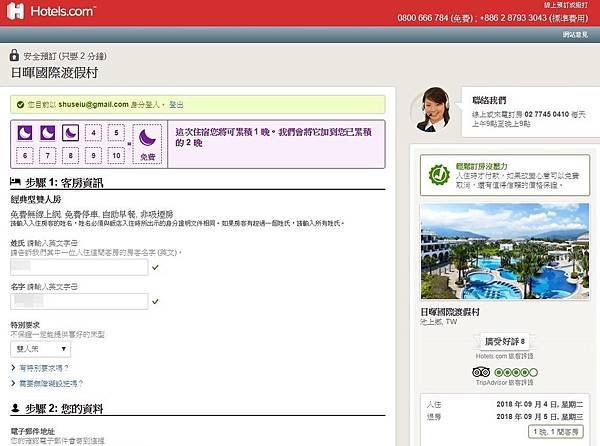Click the 2018 年 09 月 4 日 check-in date

click(540, 404)
